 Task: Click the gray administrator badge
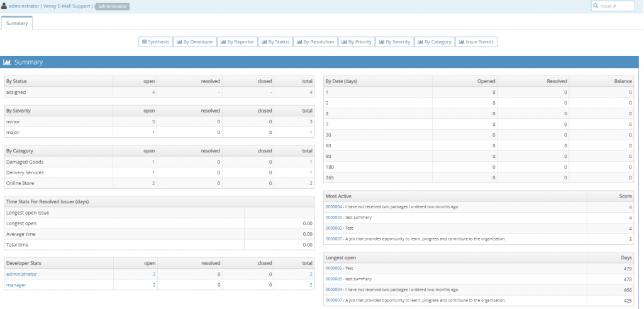[x=112, y=6]
